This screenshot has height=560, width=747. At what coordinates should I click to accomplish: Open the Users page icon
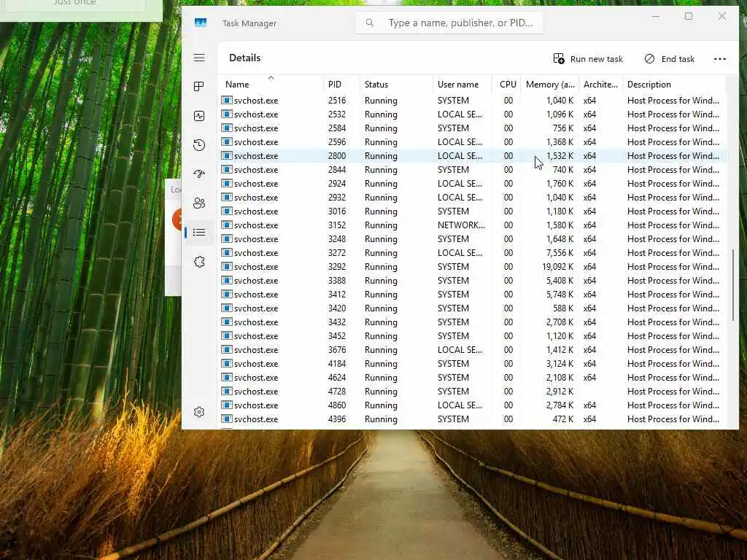click(199, 203)
